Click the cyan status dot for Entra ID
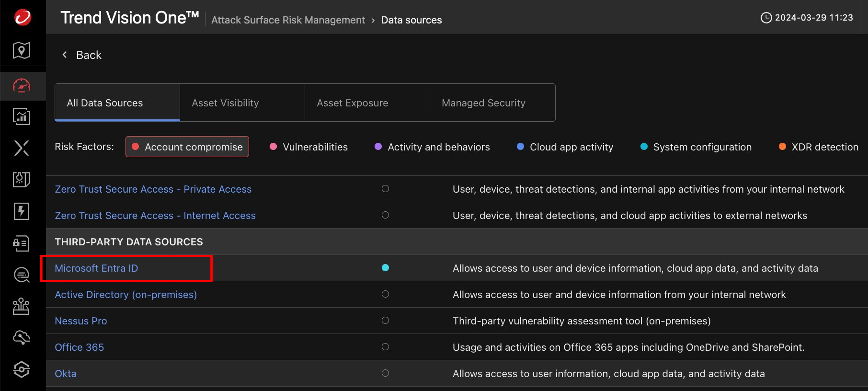Screen dimensions: 868x391 pos(385,268)
